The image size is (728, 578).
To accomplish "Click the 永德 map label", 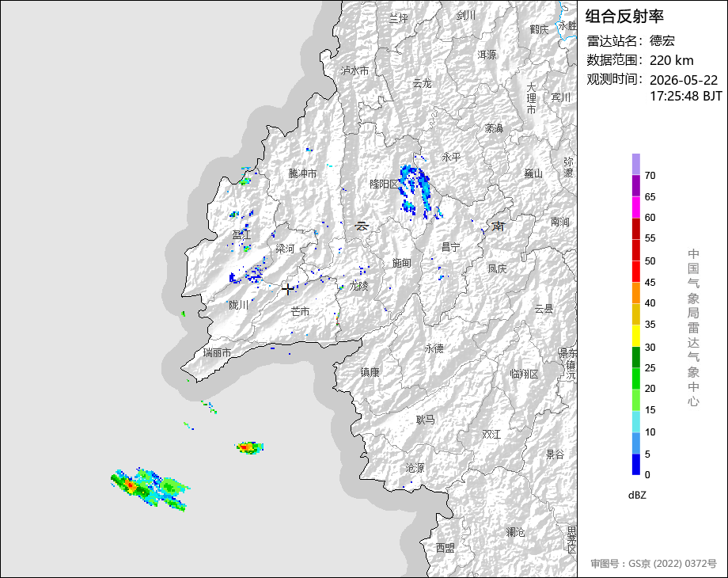I will [434, 348].
